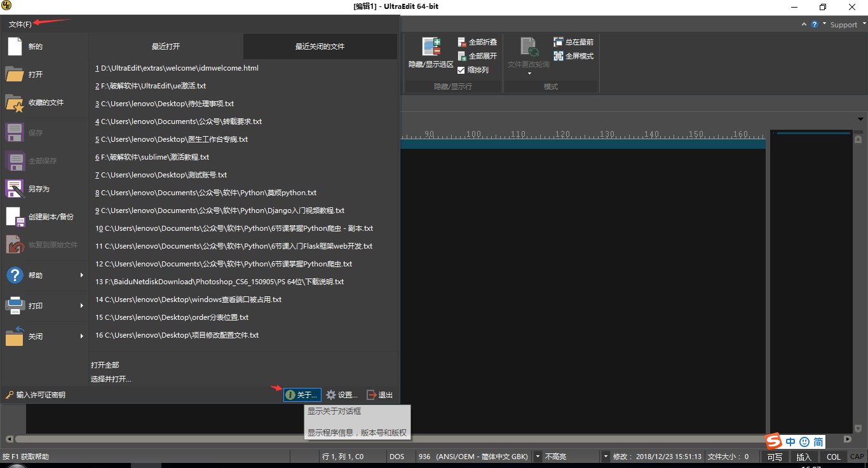Open recent file 待处理事项.txt
The image size is (868, 468).
point(165,104)
